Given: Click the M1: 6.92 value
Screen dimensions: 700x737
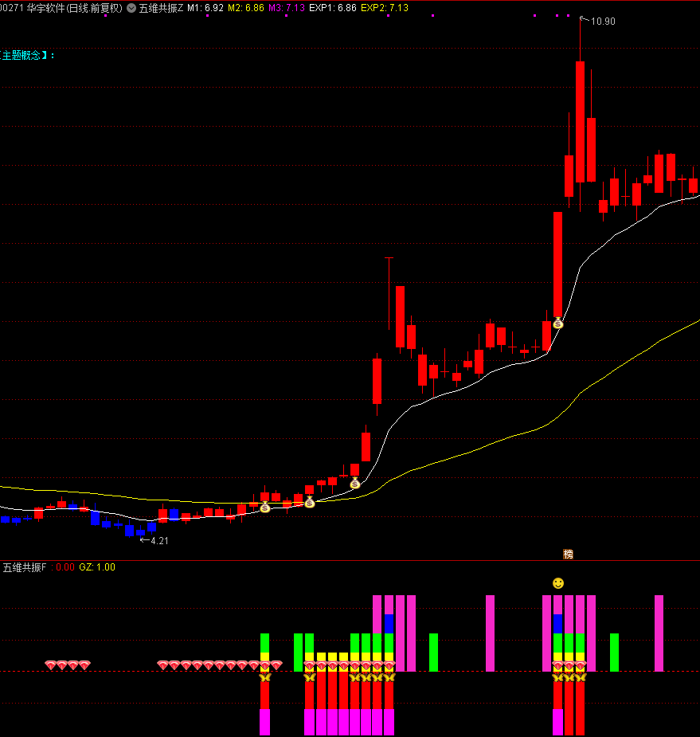Looking at the screenshot, I should point(205,8).
